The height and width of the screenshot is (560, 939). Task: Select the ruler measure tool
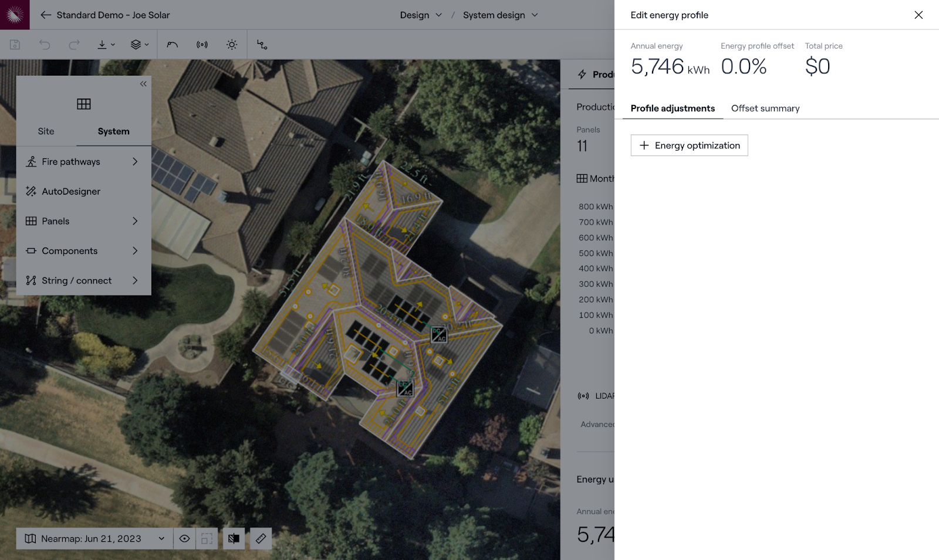(x=261, y=538)
